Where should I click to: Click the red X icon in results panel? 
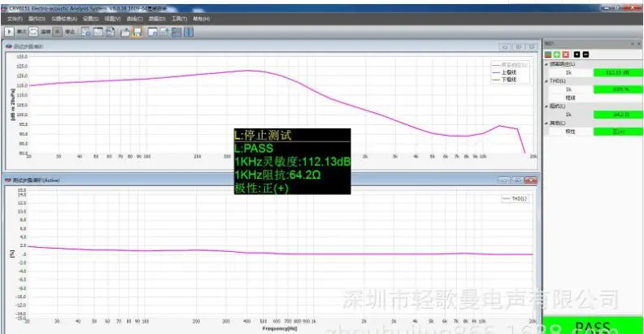tap(566, 54)
